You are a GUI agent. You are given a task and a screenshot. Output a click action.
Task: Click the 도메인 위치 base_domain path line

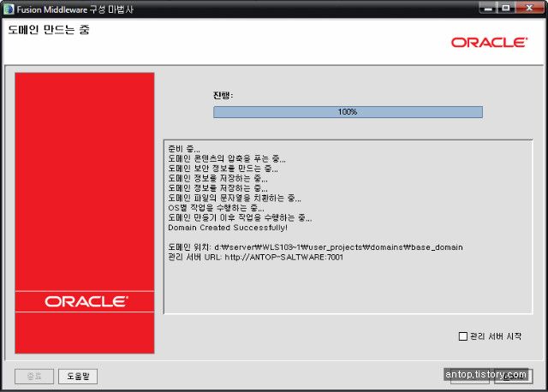[x=315, y=247]
